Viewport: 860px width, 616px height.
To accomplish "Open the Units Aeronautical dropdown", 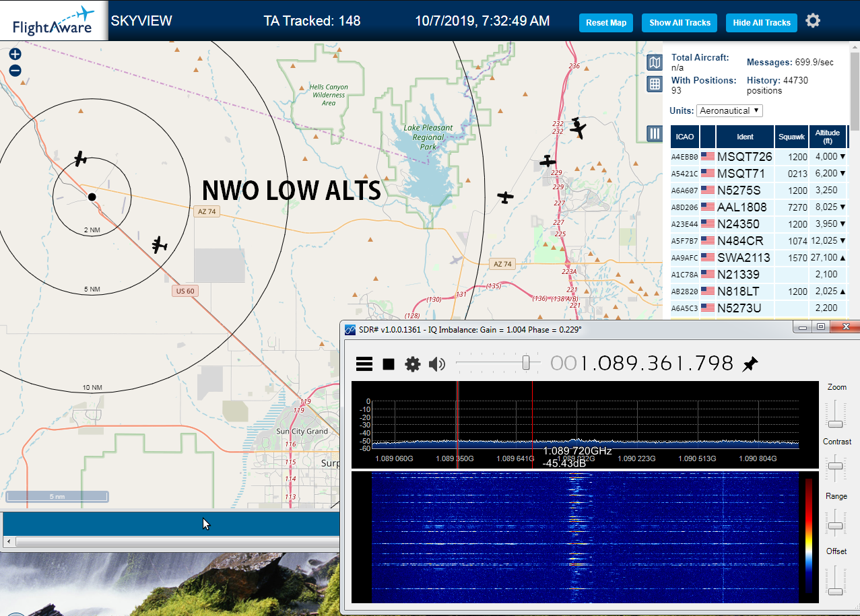I will pyautogui.click(x=730, y=110).
